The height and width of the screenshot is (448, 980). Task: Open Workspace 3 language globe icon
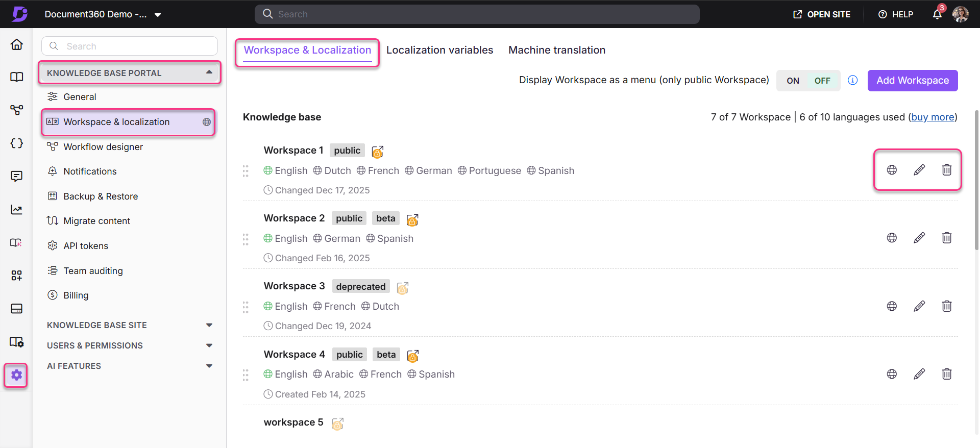click(x=892, y=306)
